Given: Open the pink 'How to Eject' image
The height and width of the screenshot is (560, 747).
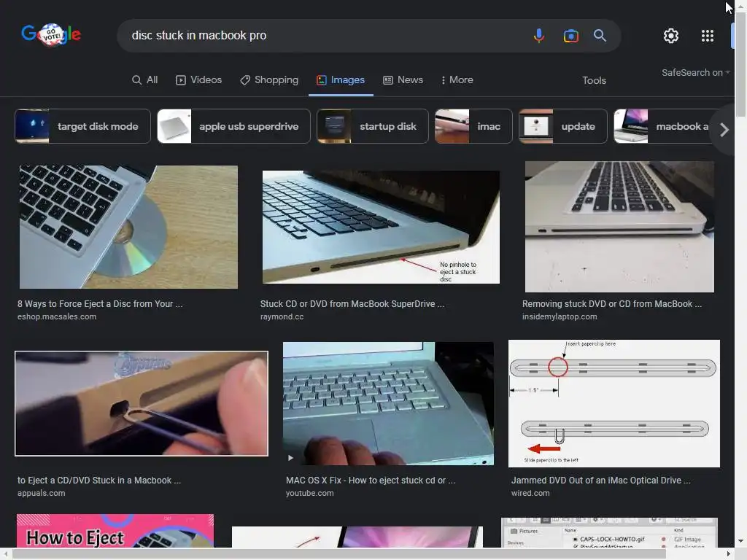Looking at the screenshot, I should pos(115,531).
